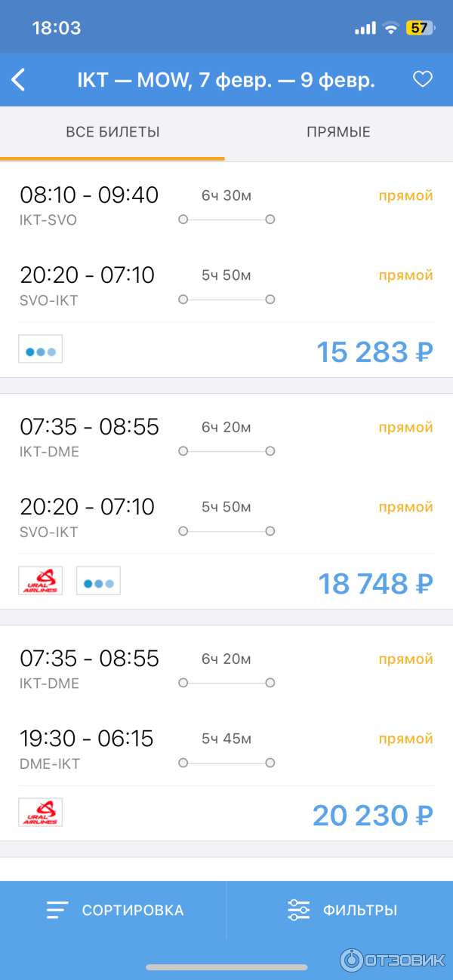Screen dimensions: 453x980
Task: Tap the back arrow icon
Action: tap(18, 80)
